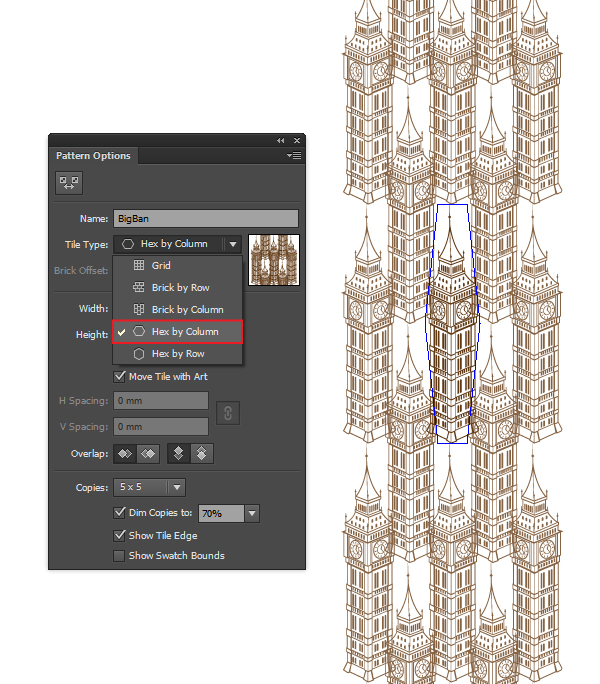Set overlap Top in Front
Viewport: 600px width, 684px height.
(x=178, y=454)
